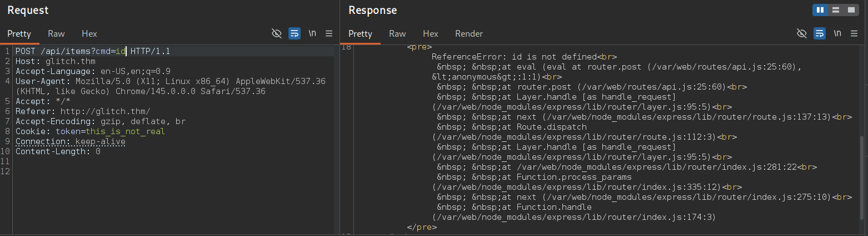
Task: Click the opening <pre> tag in Response
Action: pyautogui.click(x=420, y=47)
